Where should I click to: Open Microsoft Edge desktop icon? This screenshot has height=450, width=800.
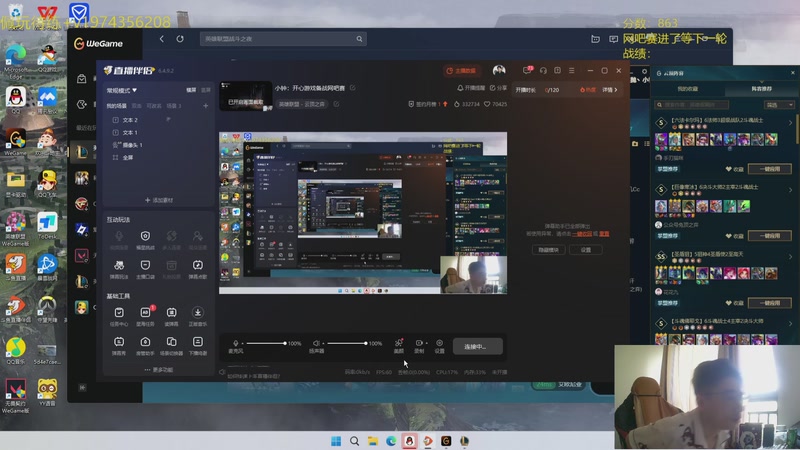pos(15,60)
